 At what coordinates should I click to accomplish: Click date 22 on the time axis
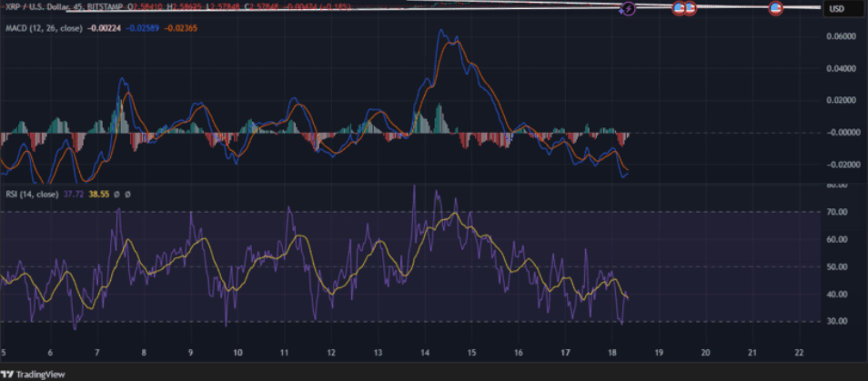tap(799, 353)
